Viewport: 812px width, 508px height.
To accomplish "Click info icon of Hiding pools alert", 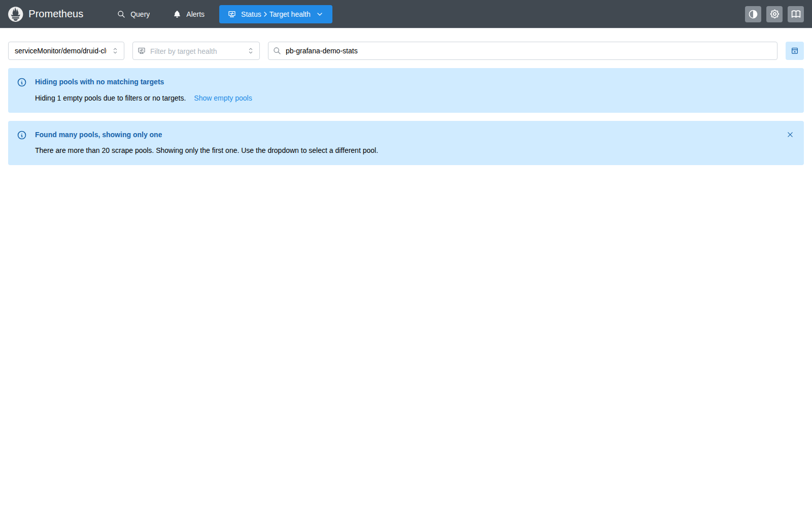I will 22,82.
